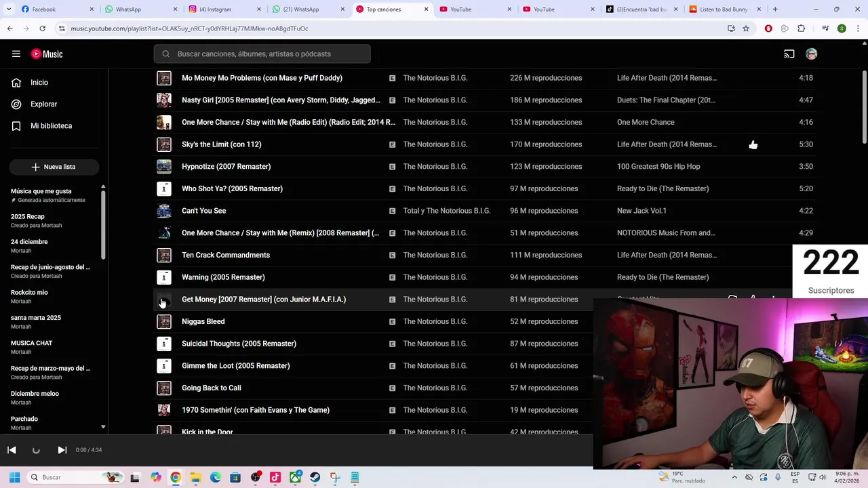Click the Cast to device icon
This screenshot has width=868, height=488.
(x=789, y=54)
